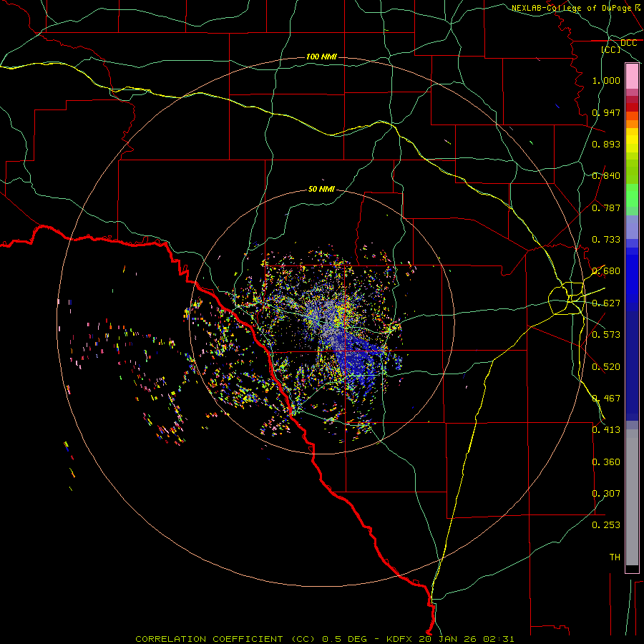Viewport: 644px width, 644px height.
Task: Click the 1.000 legend value
Action: coord(606,80)
